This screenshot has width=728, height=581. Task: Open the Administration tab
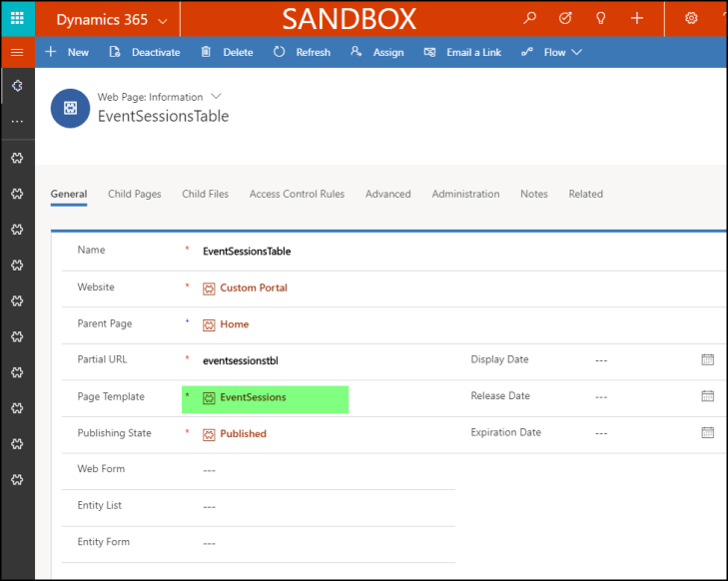tap(465, 194)
